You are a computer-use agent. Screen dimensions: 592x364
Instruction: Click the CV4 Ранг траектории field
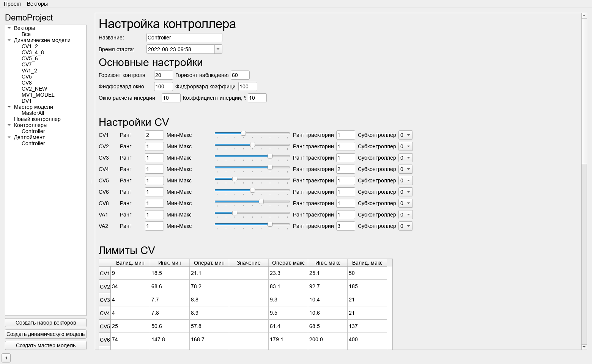pyautogui.click(x=346, y=169)
